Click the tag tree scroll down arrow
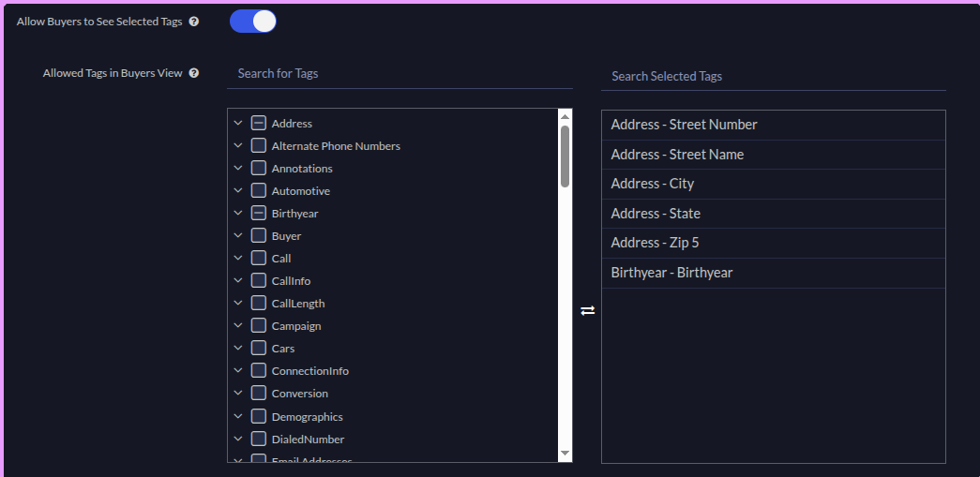This screenshot has height=477, width=980. pyautogui.click(x=565, y=454)
